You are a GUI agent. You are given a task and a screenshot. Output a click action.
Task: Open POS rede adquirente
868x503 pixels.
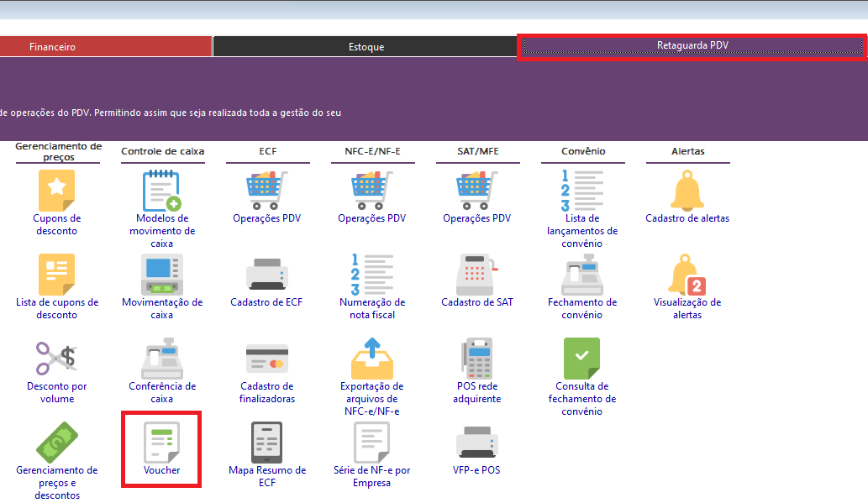(x=476, y=359)
